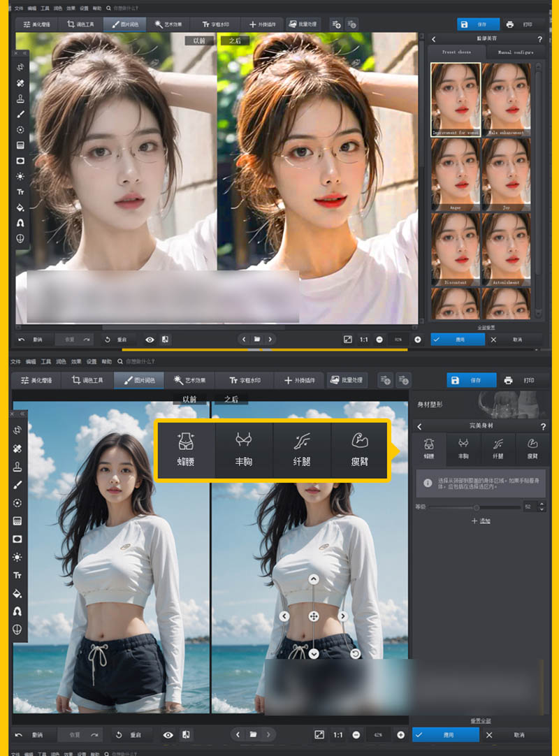Click the left arrow handle on the waist selection
Image resolution: width=559 pixels, height=756 pixels.
tap(284, 616)
